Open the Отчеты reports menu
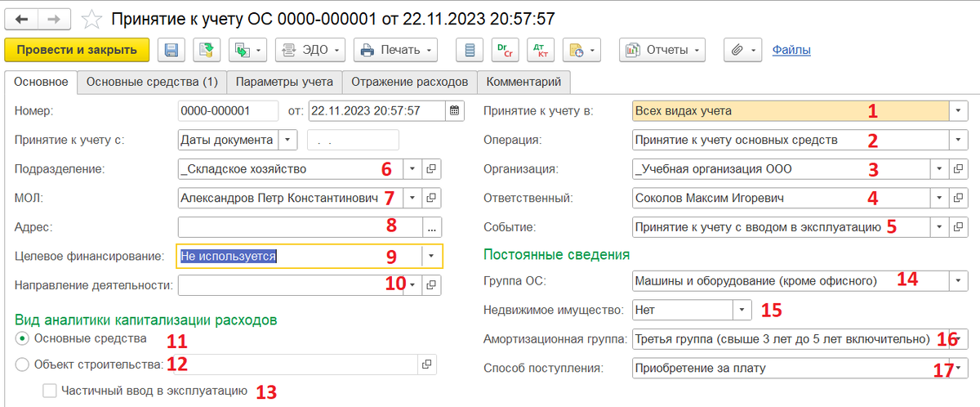The image size is (980, 407). coord(662,50)
